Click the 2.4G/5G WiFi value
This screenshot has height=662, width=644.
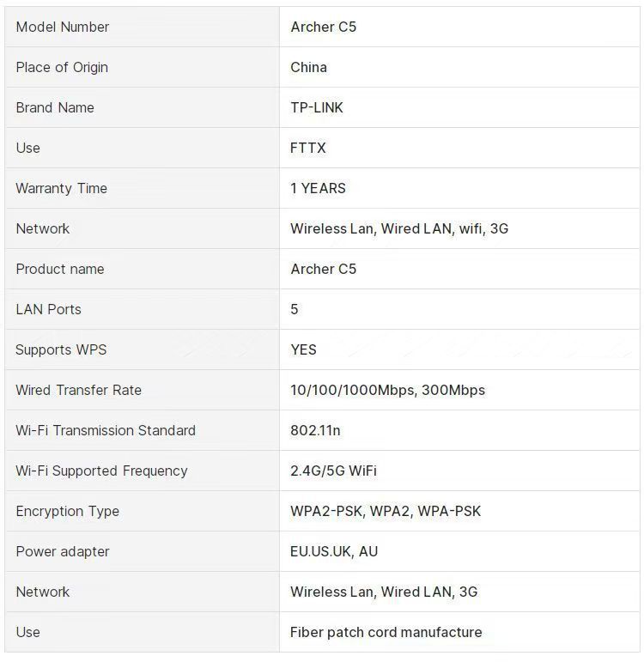(x=333, y=471)
